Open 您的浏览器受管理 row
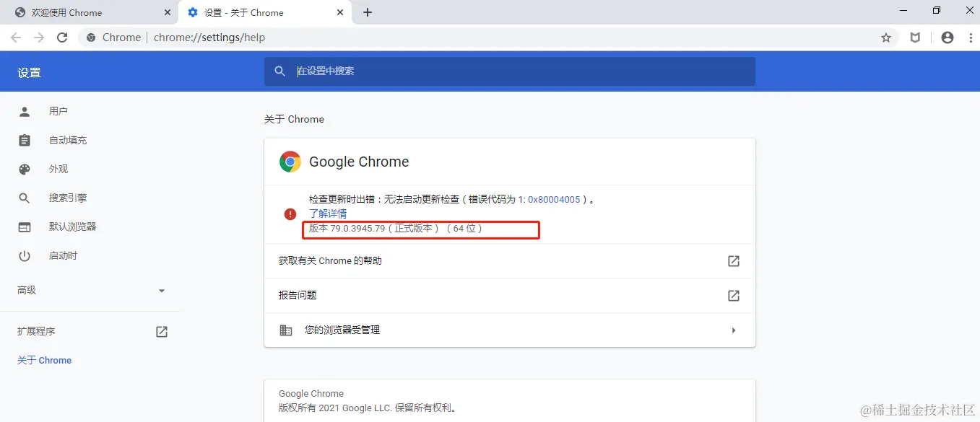 coord(510,330)
